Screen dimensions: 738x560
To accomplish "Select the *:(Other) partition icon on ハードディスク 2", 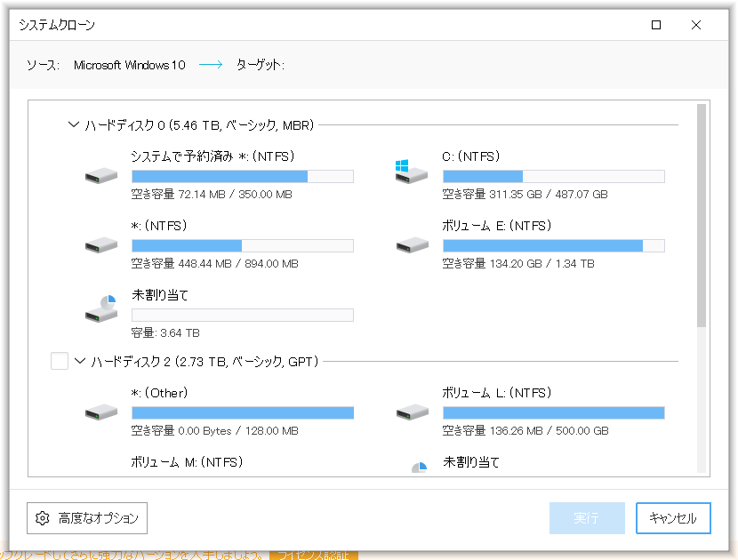I will pyautogui.click(x=100, y=411).
